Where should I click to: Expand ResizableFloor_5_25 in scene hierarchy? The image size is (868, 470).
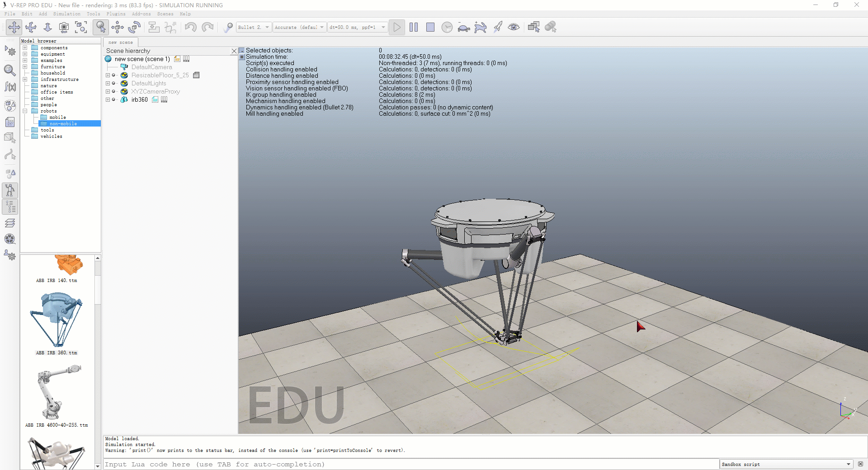coord(108,75)
